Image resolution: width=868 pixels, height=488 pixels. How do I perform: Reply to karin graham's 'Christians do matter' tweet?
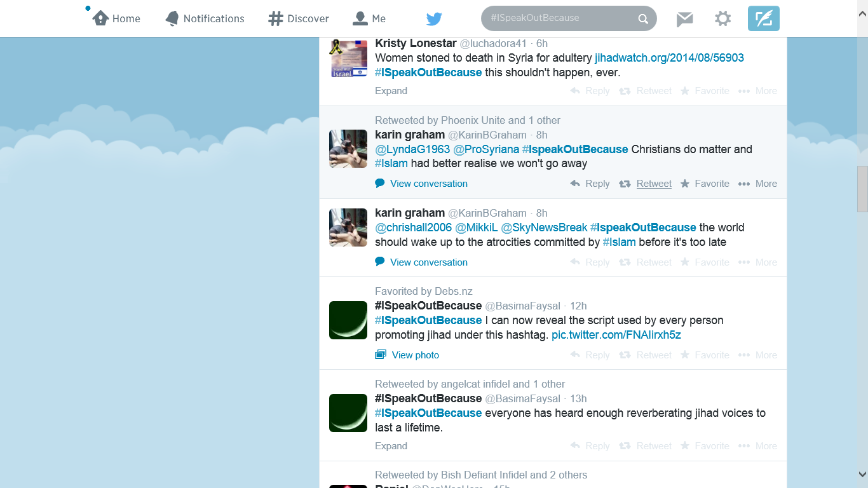point(590,184)
